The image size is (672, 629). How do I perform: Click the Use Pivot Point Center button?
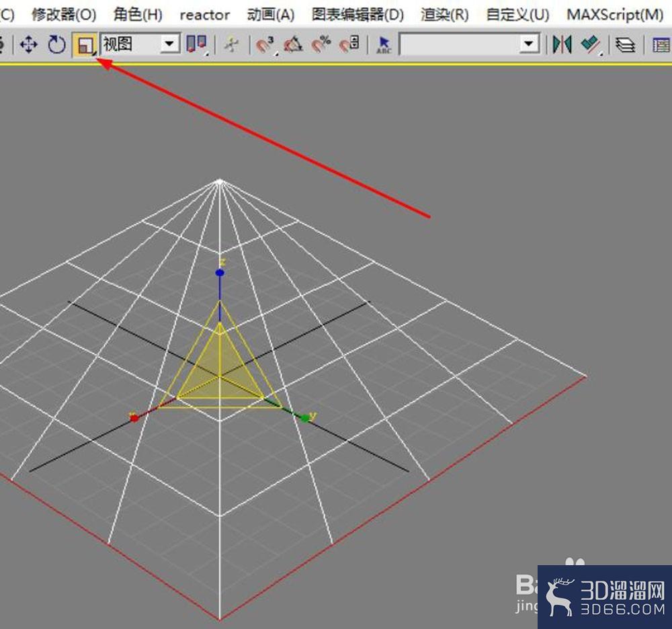(x=197, y=45)
